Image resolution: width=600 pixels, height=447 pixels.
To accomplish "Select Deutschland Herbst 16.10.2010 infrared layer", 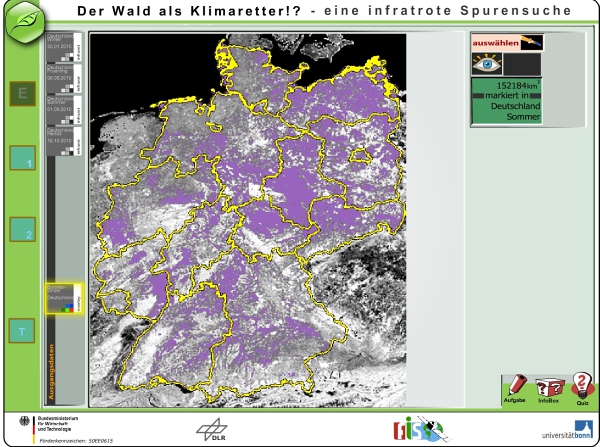I will coord(64,141).
